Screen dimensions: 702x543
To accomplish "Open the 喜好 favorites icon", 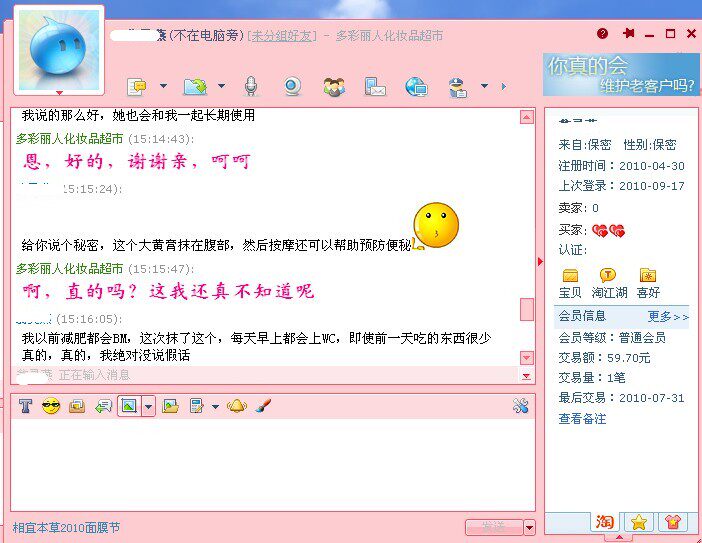I will pyautogui.click(x=648, y=283).
